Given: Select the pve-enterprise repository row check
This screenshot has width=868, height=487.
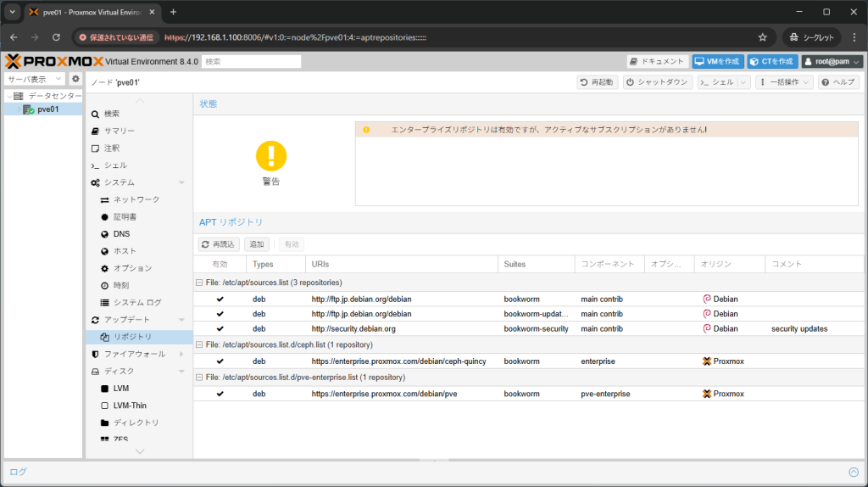Looking at the screenshot, I should point(220,394).
